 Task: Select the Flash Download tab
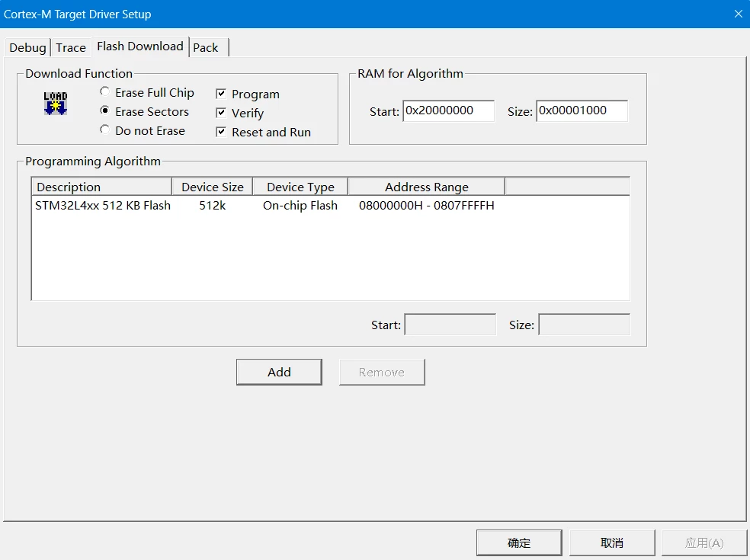[140, 46]
